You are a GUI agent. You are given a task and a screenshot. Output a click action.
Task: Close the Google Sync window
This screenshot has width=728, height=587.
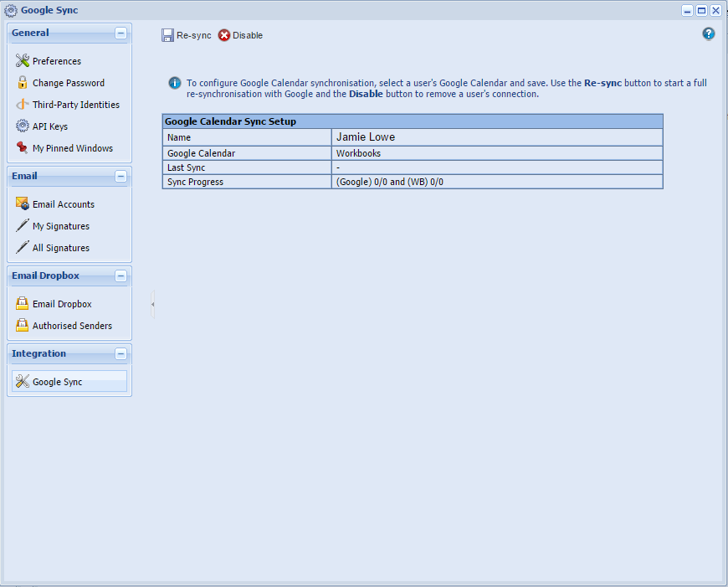(716, 10)
